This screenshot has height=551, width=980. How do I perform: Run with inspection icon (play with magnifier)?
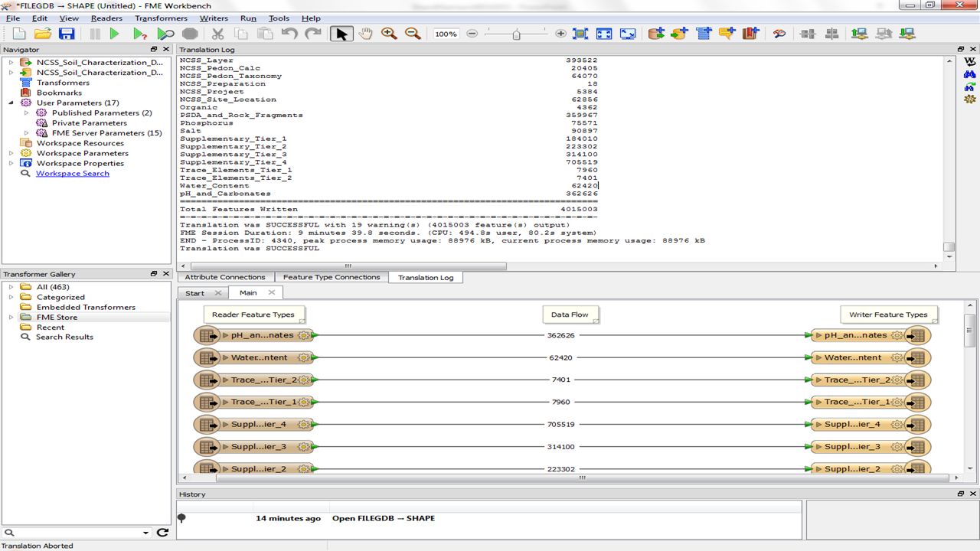coord(165,34)
